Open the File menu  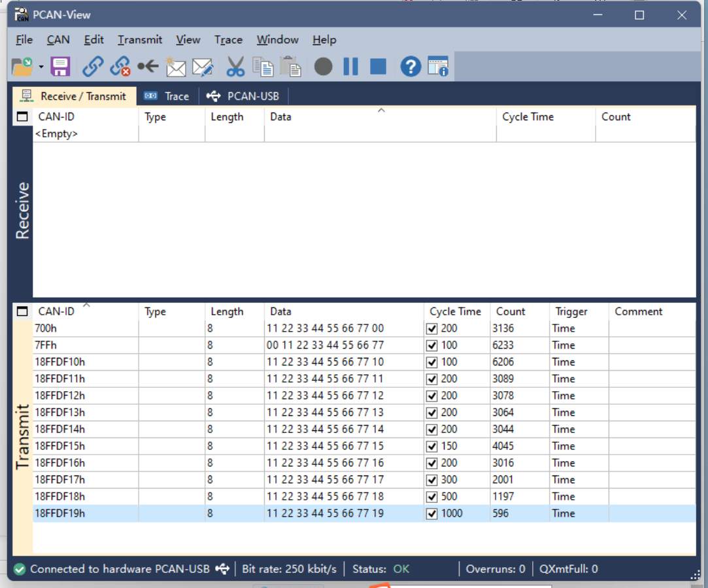24,40
